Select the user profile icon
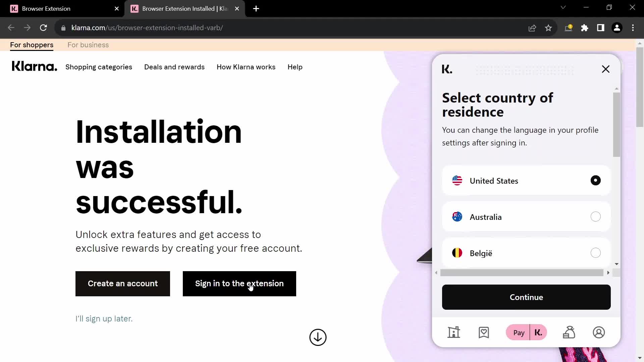644x362 pixels. (x=599, y=333)
